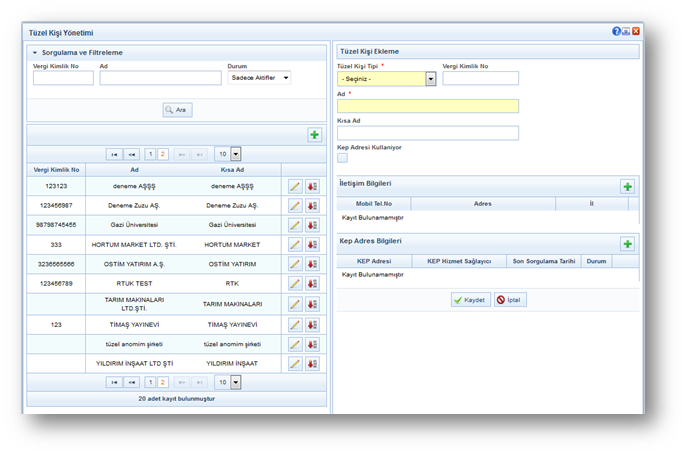The height and width of the screenshot is (456, 687).
Task: Select the cell with tax number 123456987
Action: (56, 206)
